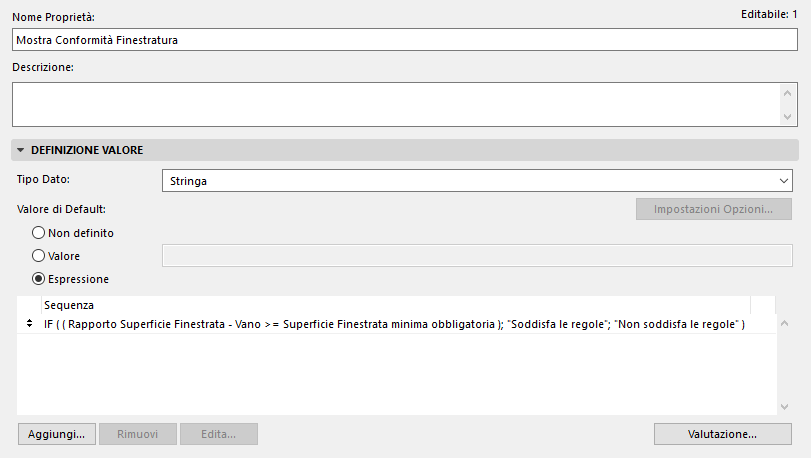
Task: Open the Valutazione... dialog button
Action: point(722,434)
